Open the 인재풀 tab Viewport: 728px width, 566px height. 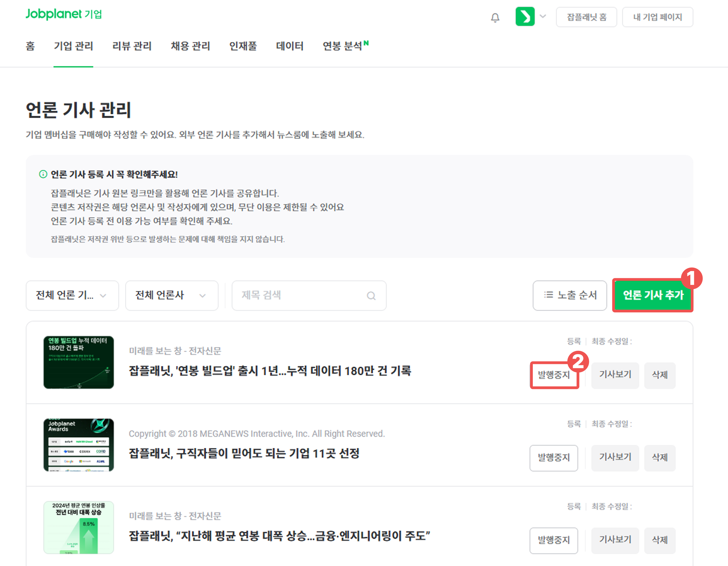pyautogui.click(x=243, y=46)
